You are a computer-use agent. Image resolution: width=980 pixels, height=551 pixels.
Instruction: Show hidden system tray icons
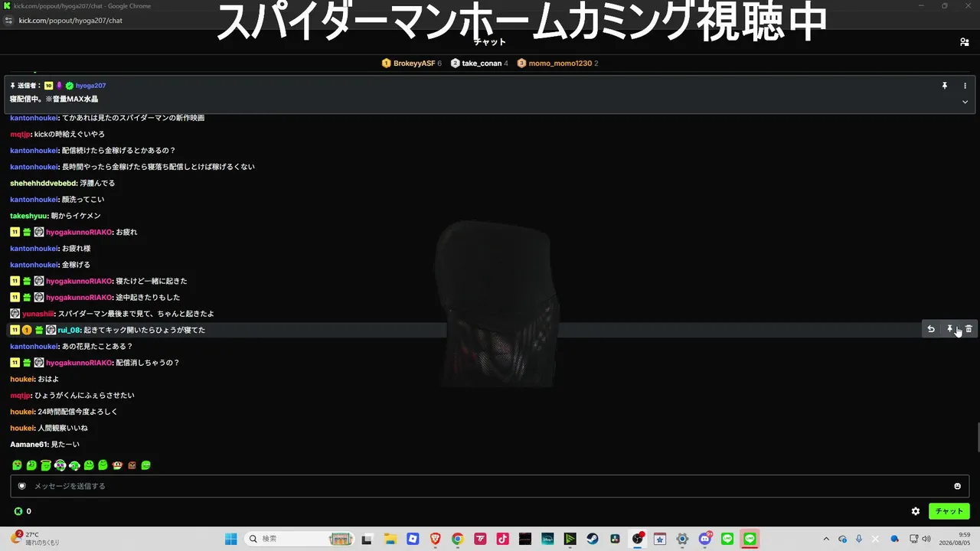pyautogui.click(x=826, y=539)
